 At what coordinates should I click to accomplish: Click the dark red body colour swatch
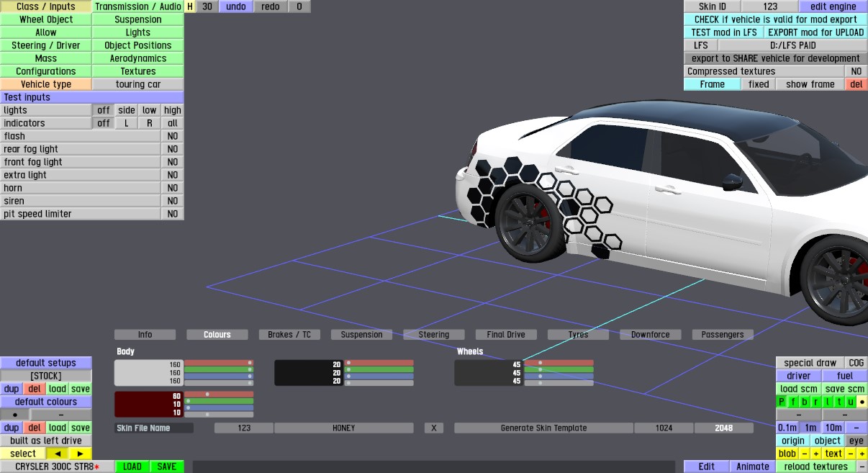pyautogui.click(x=149, y=405)
